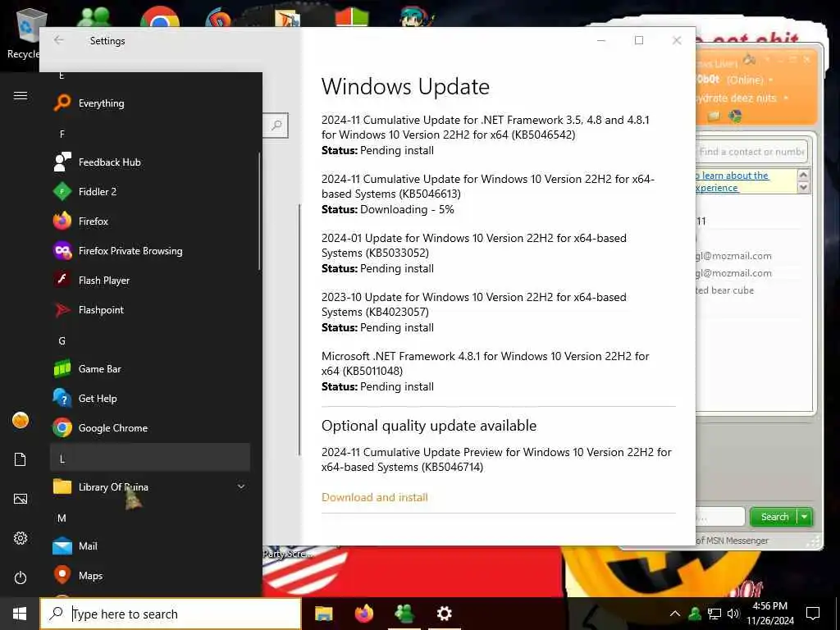Open Fiddler 2 from the app list

150,191
